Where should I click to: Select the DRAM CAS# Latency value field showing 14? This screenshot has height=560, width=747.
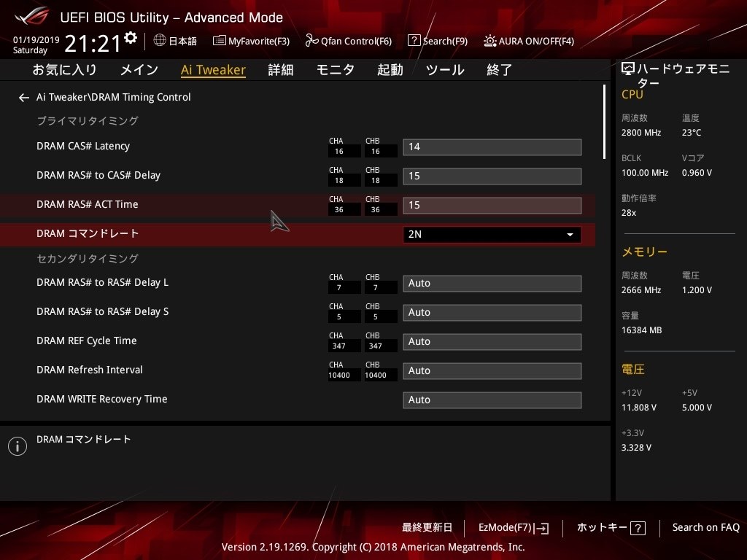492,147
